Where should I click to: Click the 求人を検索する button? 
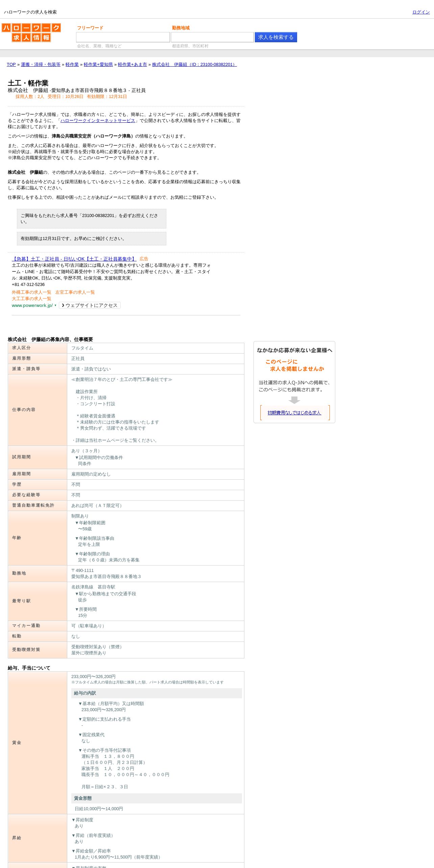tap(276, 37)
